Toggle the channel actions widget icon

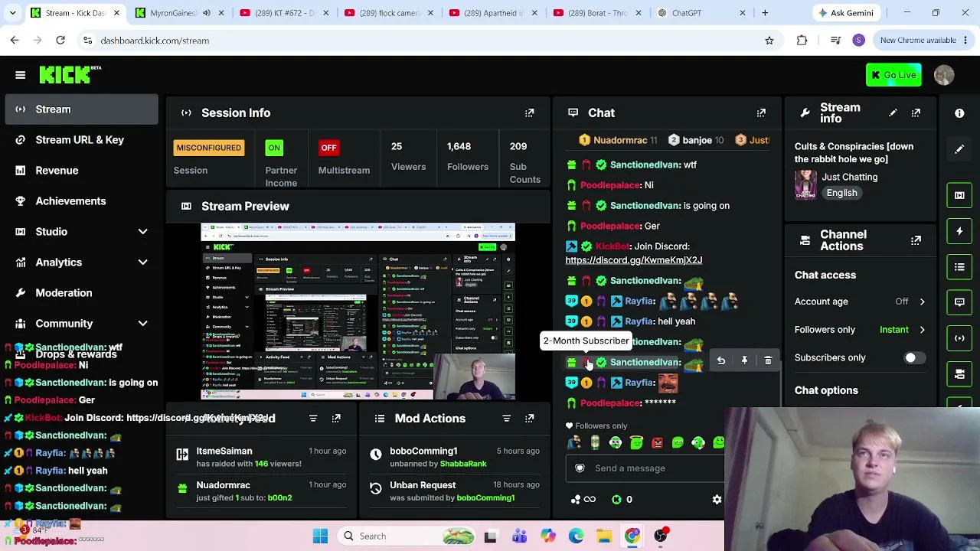(959, 374)
